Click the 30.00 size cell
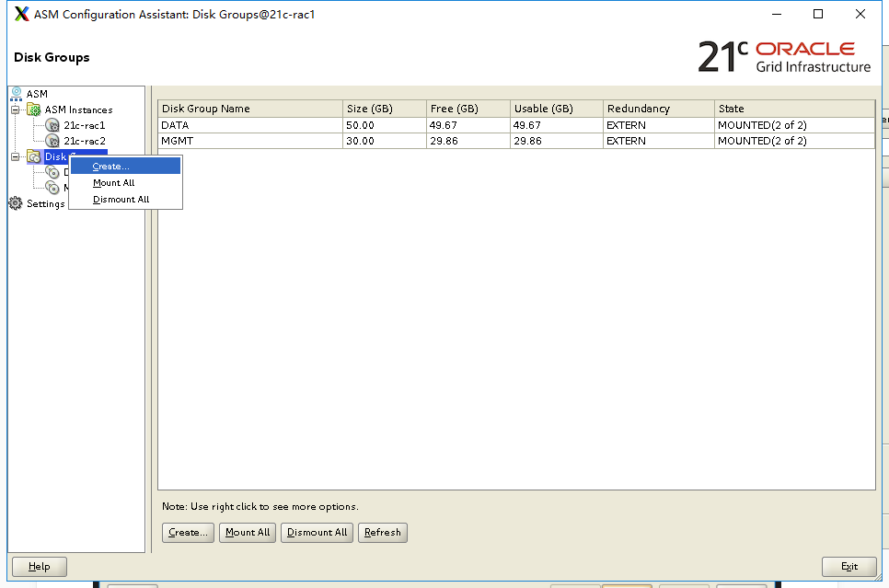This screenshot has height=588, width=889. point(385,141)
